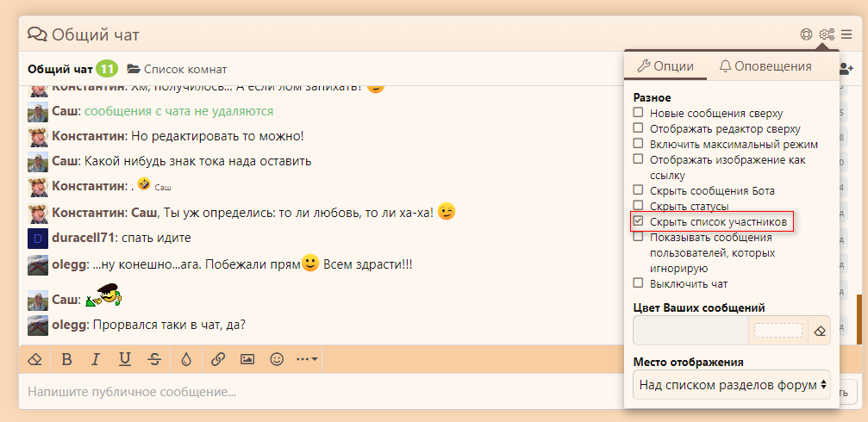
Task: Expand 'Место отображения' dropdown selector
Action: click(732, 384)
